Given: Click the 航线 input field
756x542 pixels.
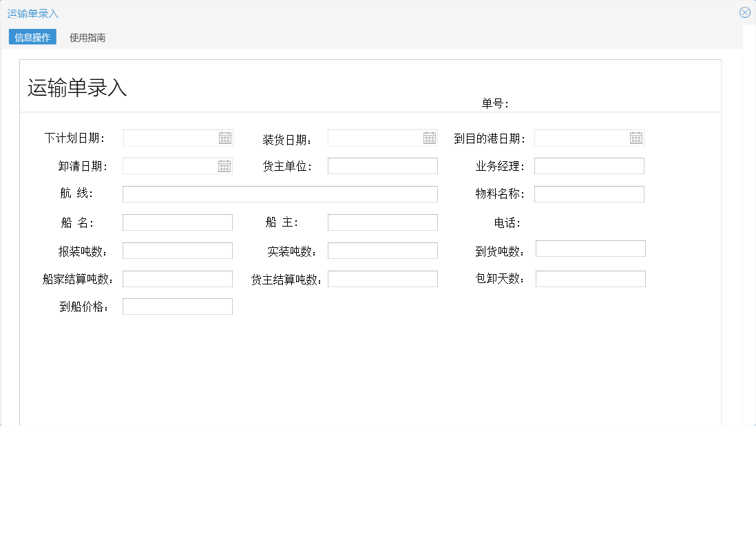Looking at the screenshot, I should click(x=280, y=194).
